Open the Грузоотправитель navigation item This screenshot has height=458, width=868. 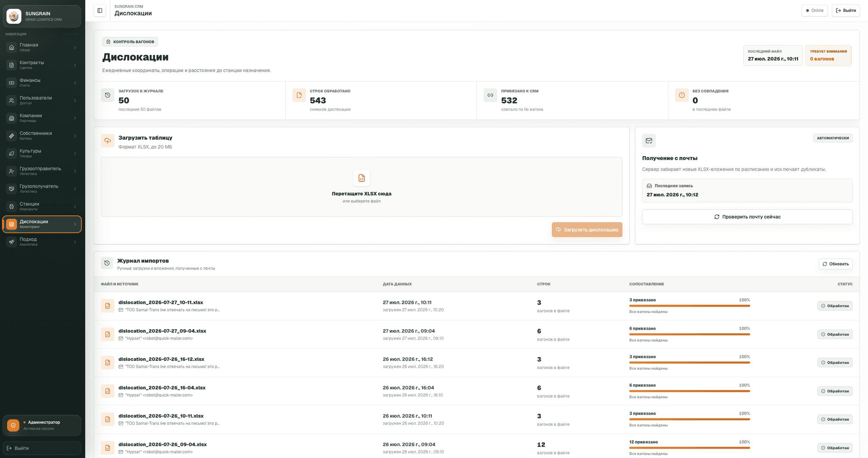pyautogui.click(x=42, y=171)
